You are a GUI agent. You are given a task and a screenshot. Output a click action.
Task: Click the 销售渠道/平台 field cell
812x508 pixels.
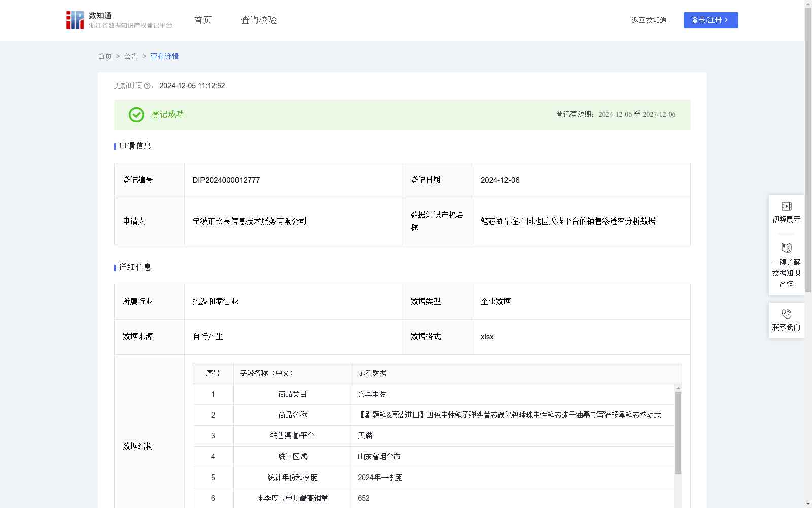pyautogui.click(x=293, y=436)
